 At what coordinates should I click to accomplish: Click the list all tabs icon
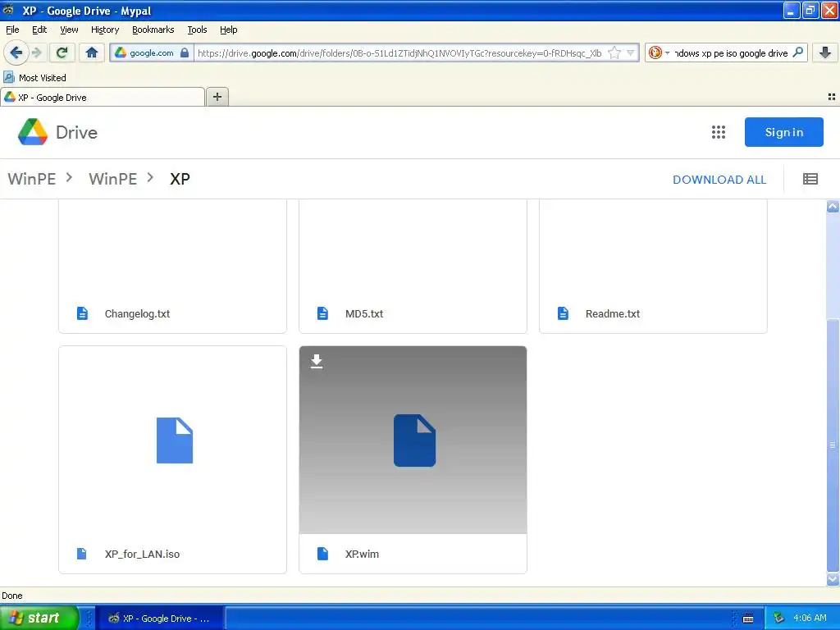[x=832, y=97]
